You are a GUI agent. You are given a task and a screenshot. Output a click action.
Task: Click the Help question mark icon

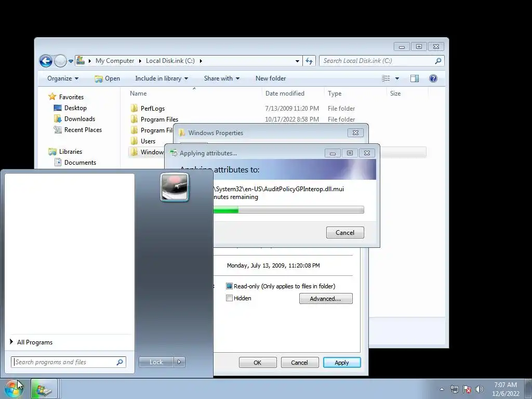(433, 78)
